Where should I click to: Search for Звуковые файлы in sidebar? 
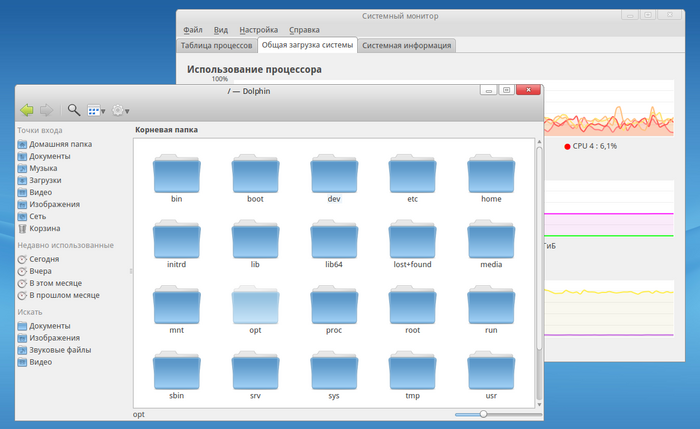(62, 350)
